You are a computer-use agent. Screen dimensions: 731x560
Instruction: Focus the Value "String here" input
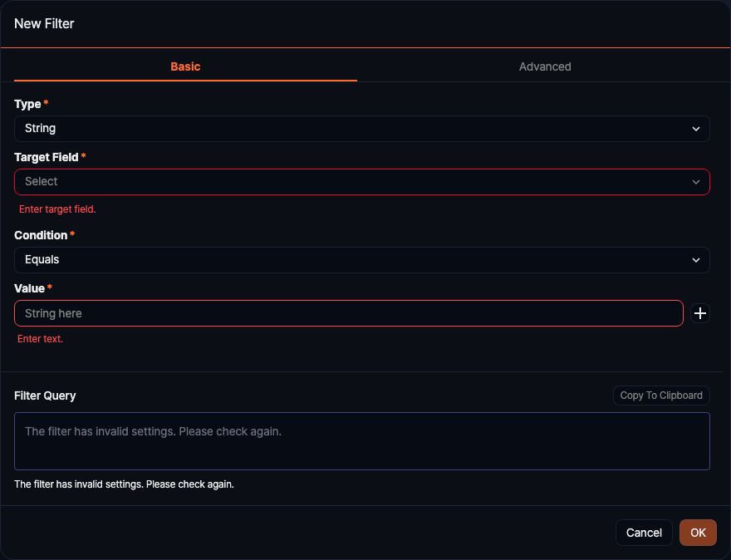point(349,313)
